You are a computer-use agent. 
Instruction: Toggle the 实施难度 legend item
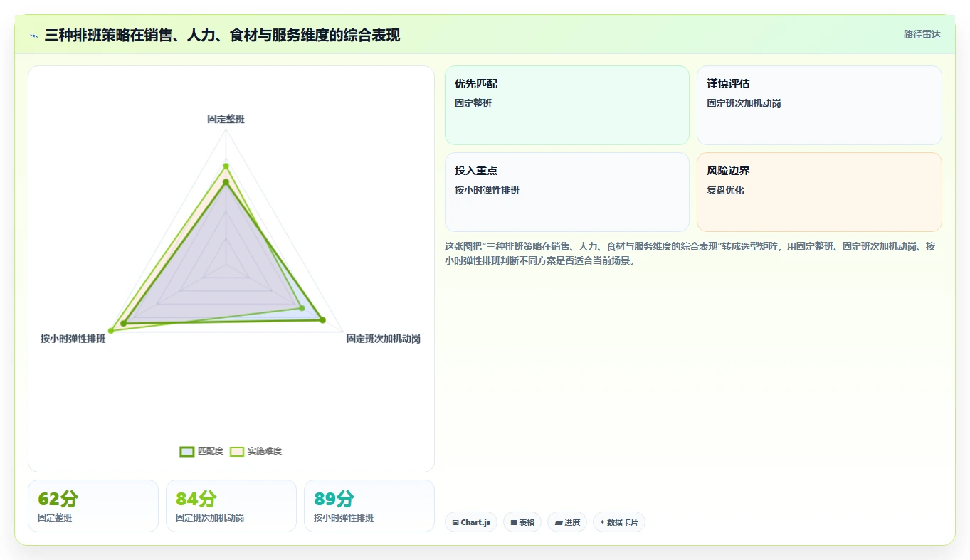(255, 451)
